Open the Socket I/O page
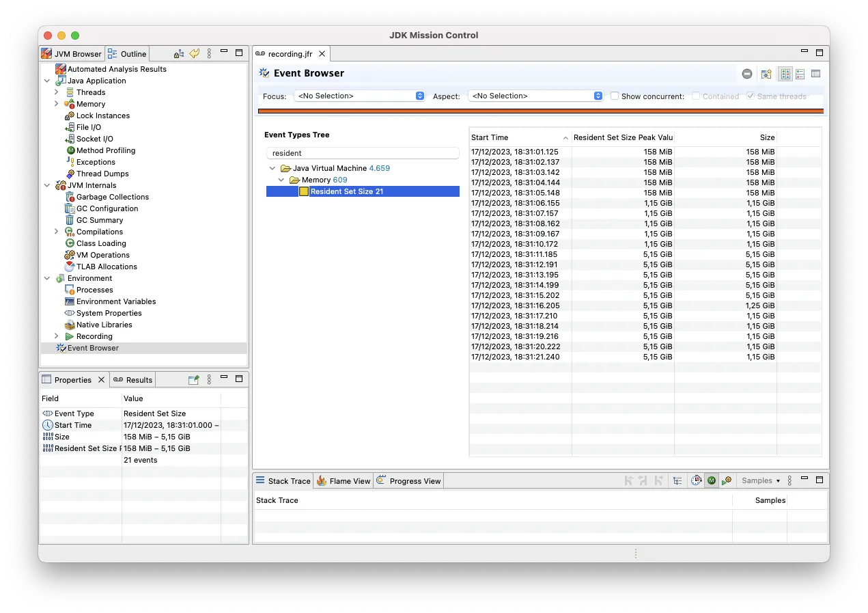 [94, 139]
